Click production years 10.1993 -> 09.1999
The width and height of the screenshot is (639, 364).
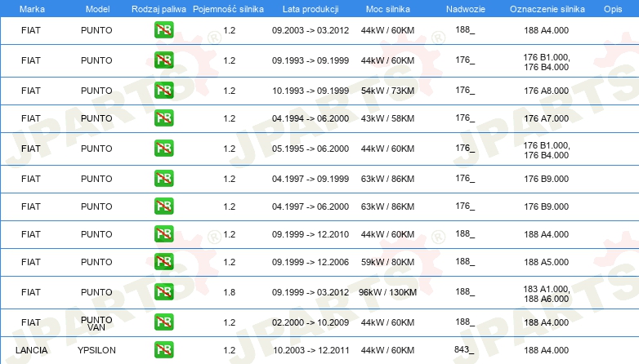311,91
